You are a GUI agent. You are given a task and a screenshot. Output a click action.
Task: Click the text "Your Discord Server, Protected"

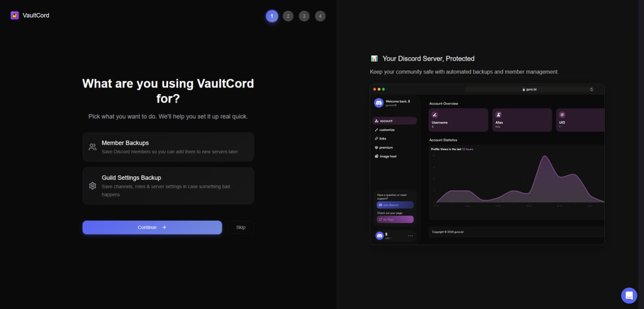[428, 59]
